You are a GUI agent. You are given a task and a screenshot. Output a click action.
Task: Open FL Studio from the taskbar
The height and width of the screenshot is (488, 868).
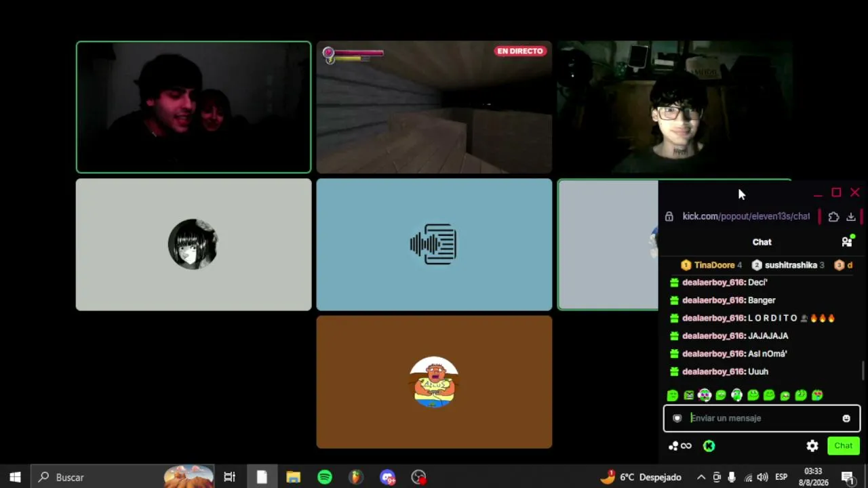coord(355,477)
